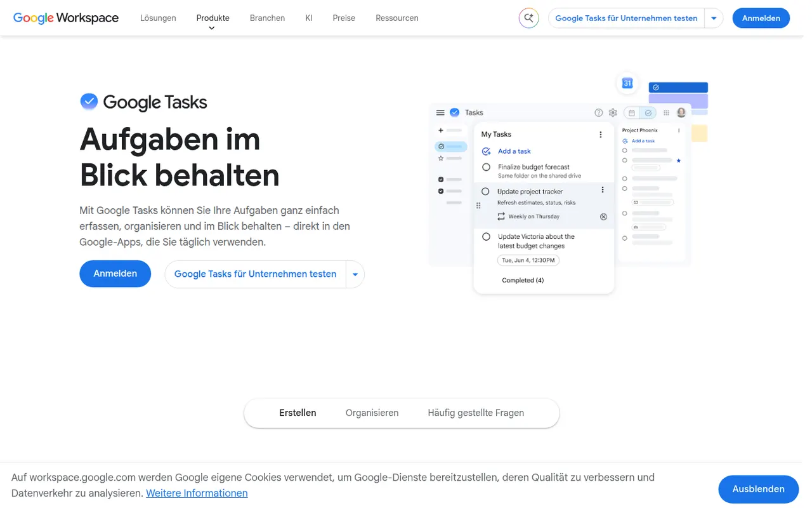This screenshot has width=812, height=508.
Task: Click the blue Google Tasks checkmark logo
Action: (89, 102)
